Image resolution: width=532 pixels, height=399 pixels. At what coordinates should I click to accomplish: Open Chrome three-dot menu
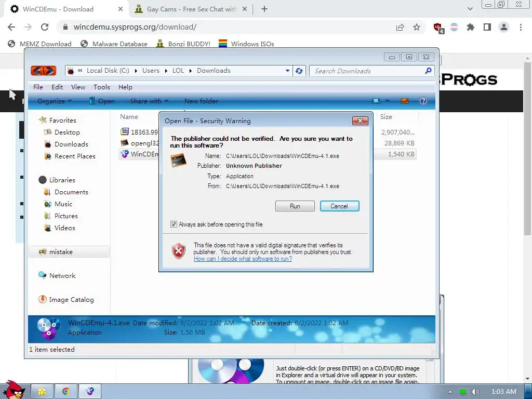(x=521, y=27)
